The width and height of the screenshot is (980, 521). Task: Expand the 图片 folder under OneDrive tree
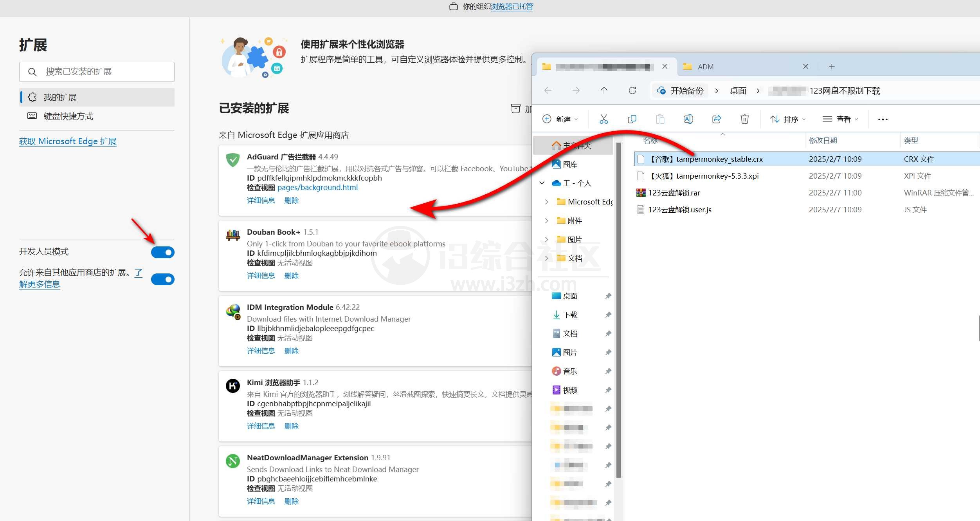pos(546,239)
